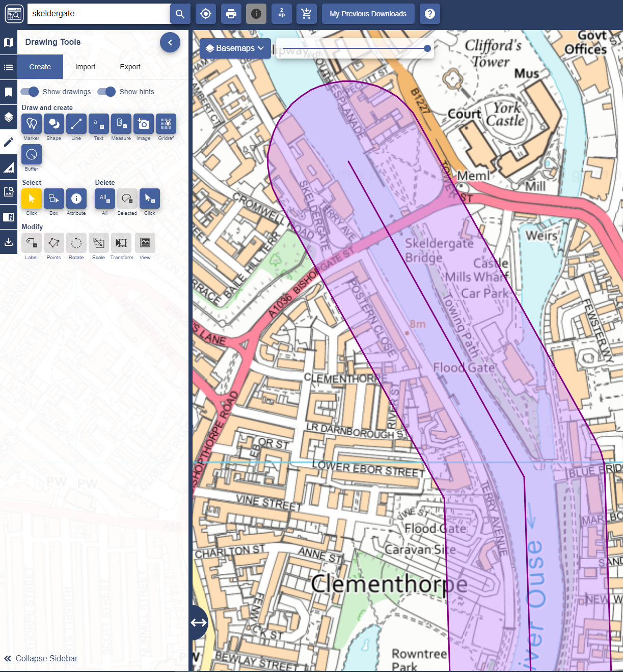The width and height of the screenshot is (623, 672).
Task: Click the search field containing skeldergate
Action: 99,14
